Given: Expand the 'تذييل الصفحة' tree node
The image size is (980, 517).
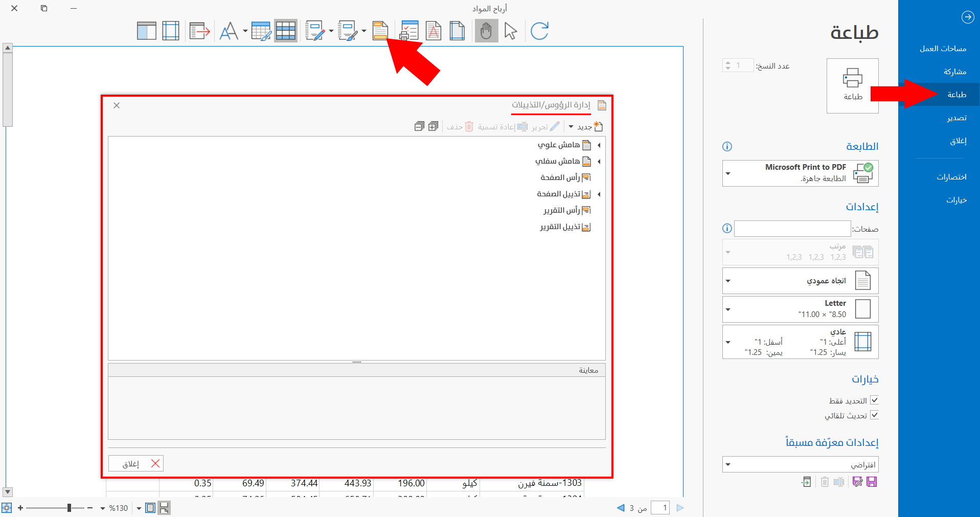Looking at the screenshot, I should point(599,194).
